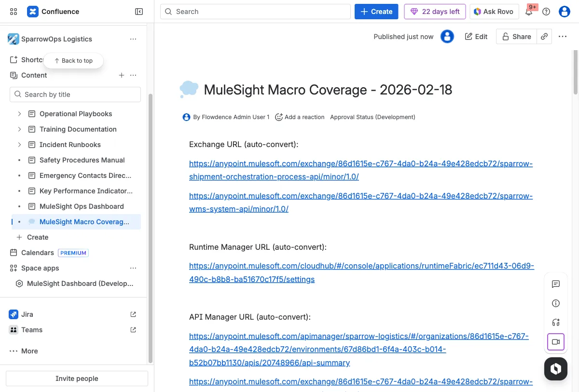Click the Edit button
This screenshot has height=392, width=579.
476,36
